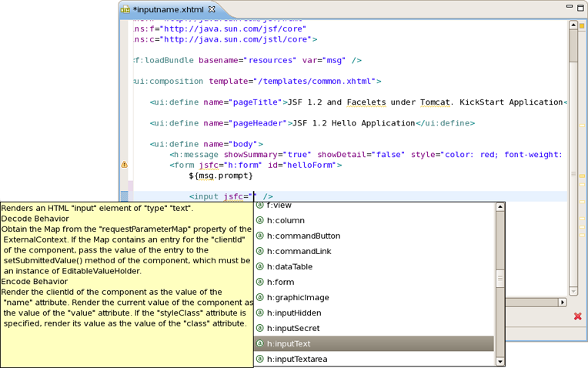Choose h:inputHidden suggestion
The width and height of the screenshot is (588, 368).
(374, 313)
